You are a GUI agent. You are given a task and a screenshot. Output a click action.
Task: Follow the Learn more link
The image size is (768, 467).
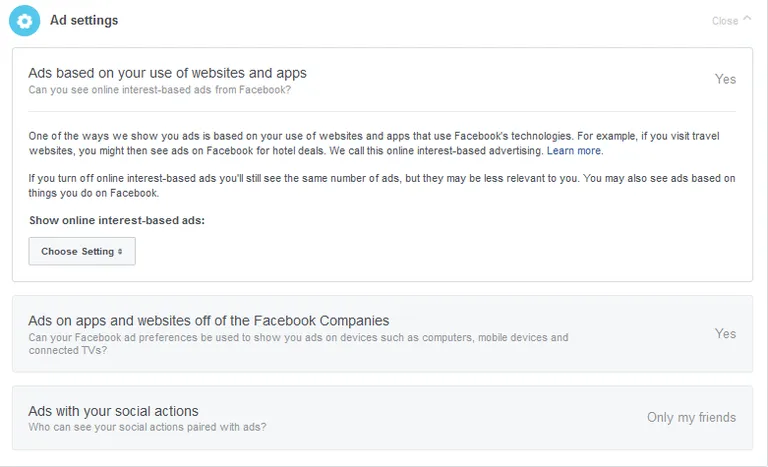pyautogui.click(x=575, y=151)
